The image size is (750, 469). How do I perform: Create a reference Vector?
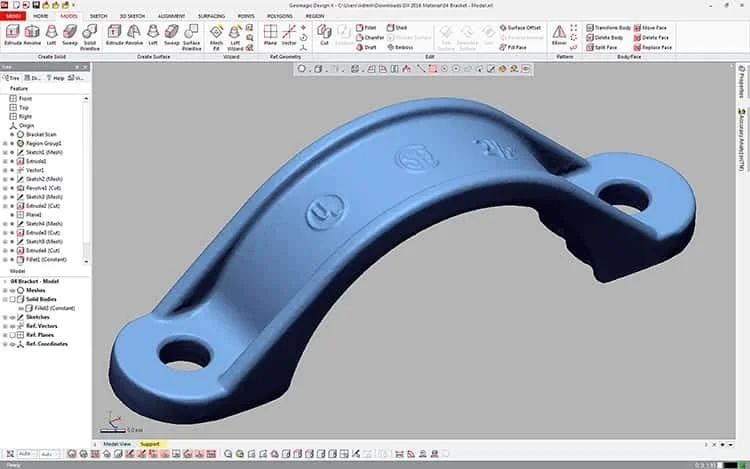click(289, 35)
